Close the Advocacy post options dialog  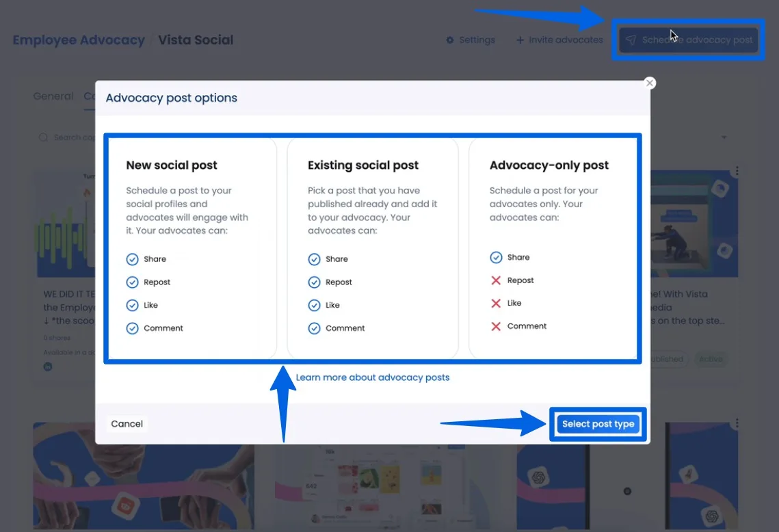pyautogui.click(x=649, y=83)
